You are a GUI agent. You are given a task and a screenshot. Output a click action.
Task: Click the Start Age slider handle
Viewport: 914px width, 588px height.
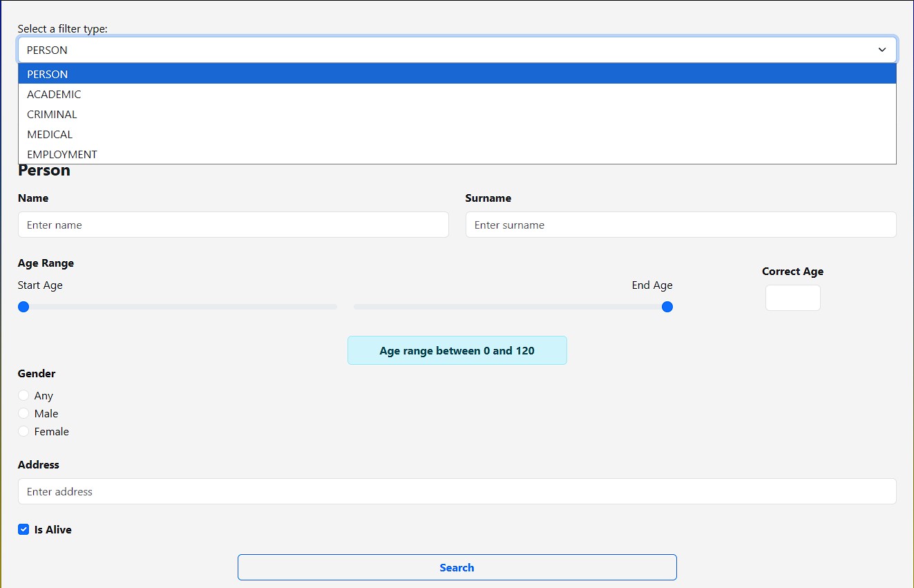(23, 307)
